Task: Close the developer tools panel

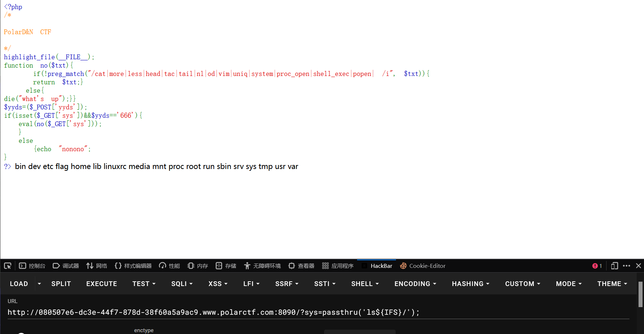Action: (x=639, y=266)
